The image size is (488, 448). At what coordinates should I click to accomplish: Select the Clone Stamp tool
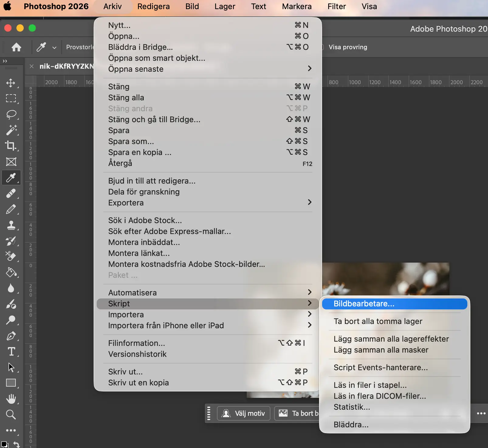(x=11, y=225)
